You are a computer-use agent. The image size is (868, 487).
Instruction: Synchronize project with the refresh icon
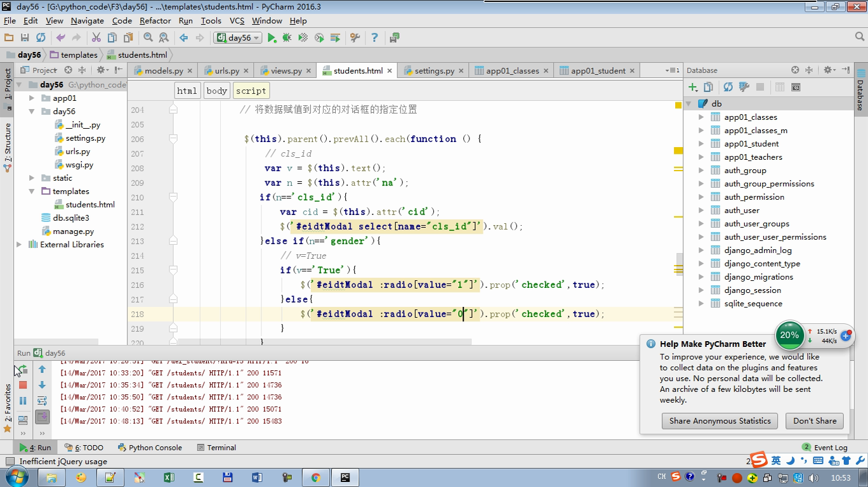click(x=41, y=38)
